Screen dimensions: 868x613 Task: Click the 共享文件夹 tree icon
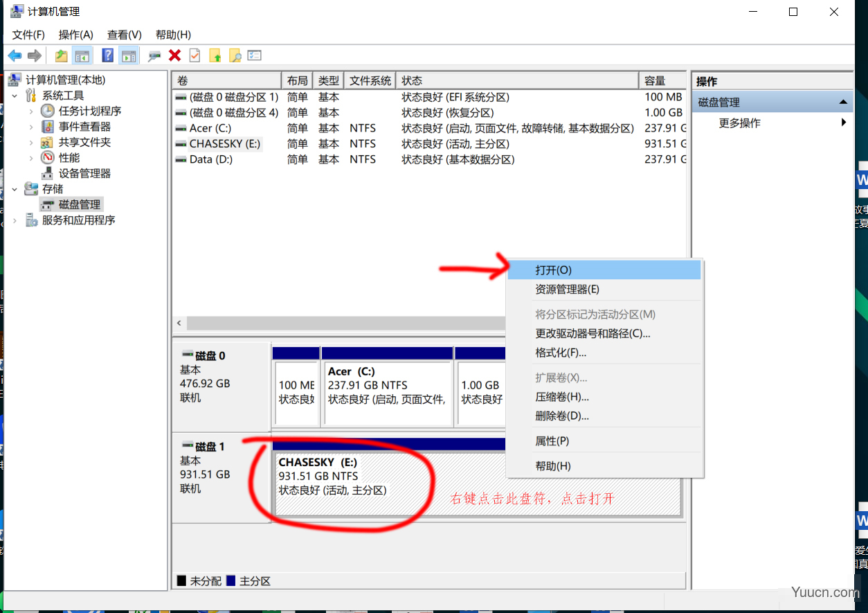click(x=47, y=143)
